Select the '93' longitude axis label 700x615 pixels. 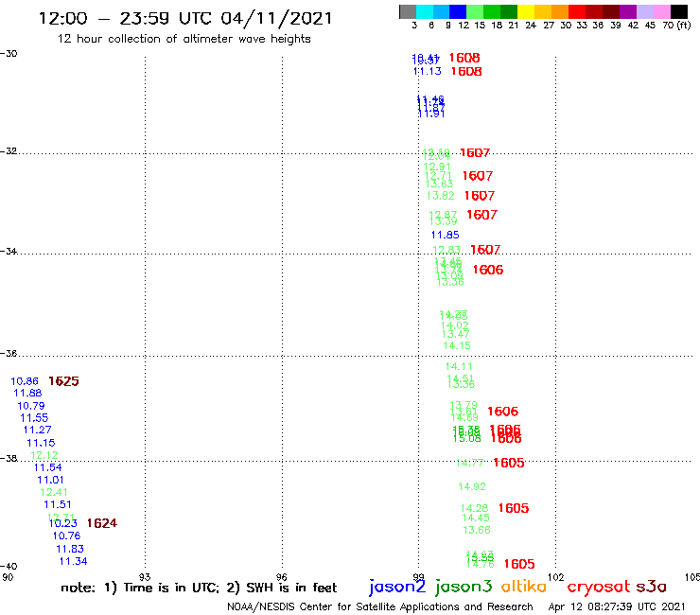tap(145, 577)
